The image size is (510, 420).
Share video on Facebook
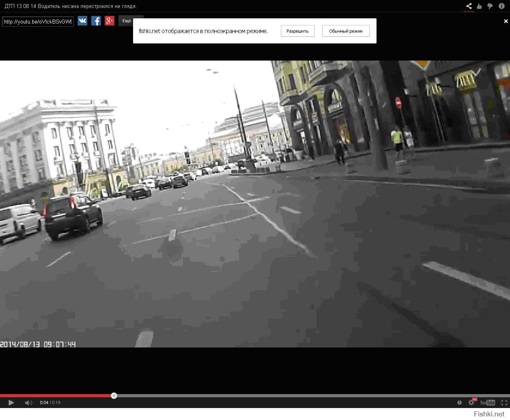point(96,21)
